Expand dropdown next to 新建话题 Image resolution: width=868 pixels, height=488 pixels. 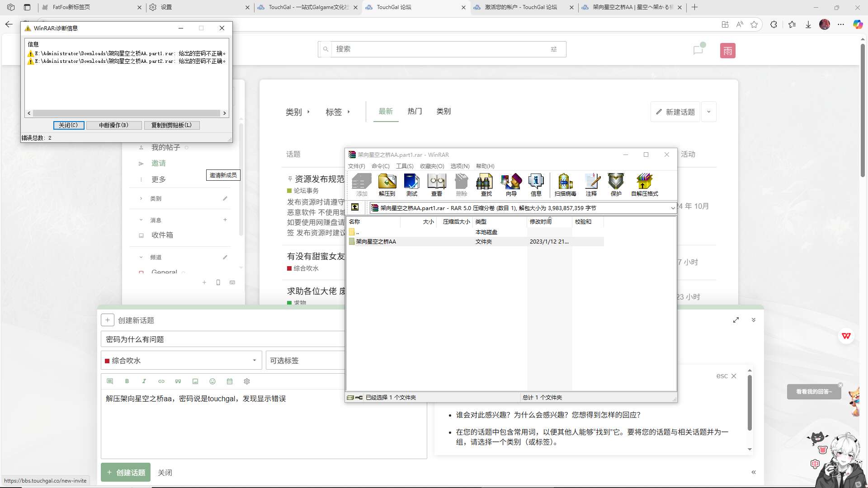pos(709,112)
